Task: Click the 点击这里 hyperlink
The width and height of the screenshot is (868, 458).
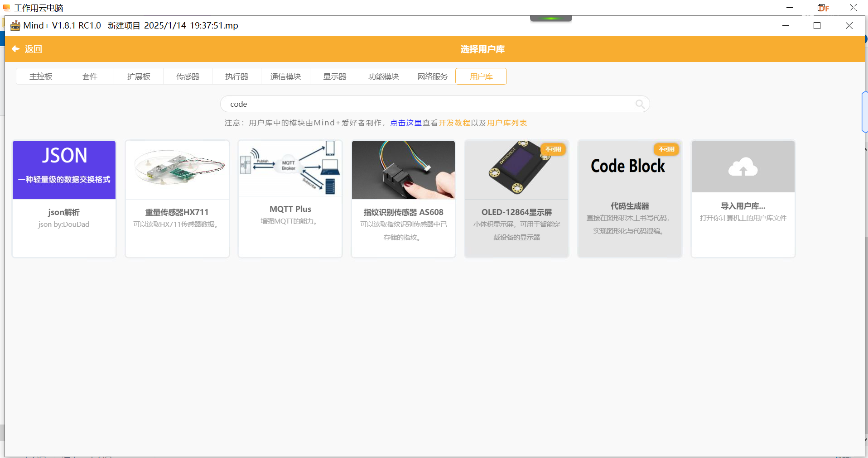Action: pyautogui.click(x=406, y=123)
